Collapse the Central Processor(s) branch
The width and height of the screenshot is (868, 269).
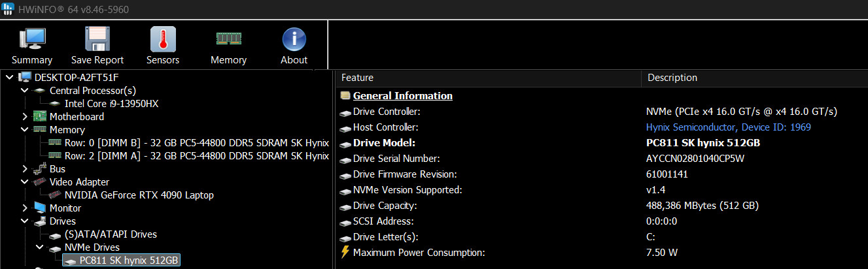[25, 90]
